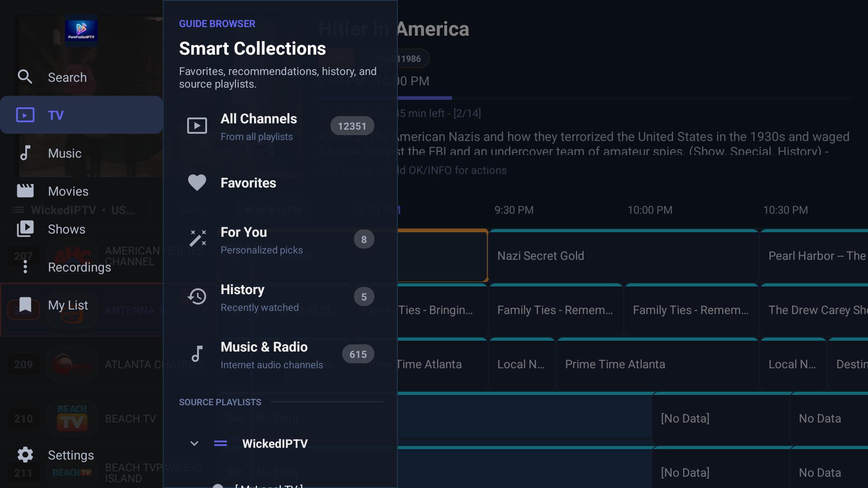Click the My List bookmark icon
868x488 pixels.
[25, 305]
